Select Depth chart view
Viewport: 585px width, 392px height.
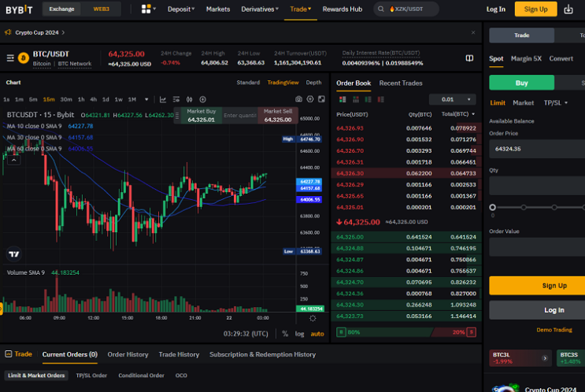314,83
